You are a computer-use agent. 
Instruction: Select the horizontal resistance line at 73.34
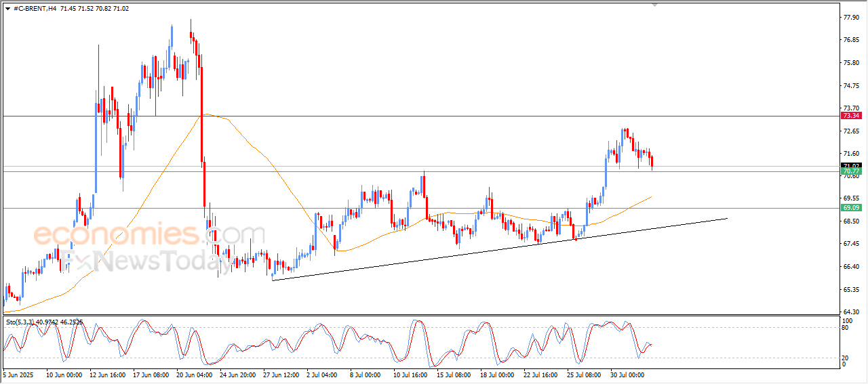click(420, 116)
